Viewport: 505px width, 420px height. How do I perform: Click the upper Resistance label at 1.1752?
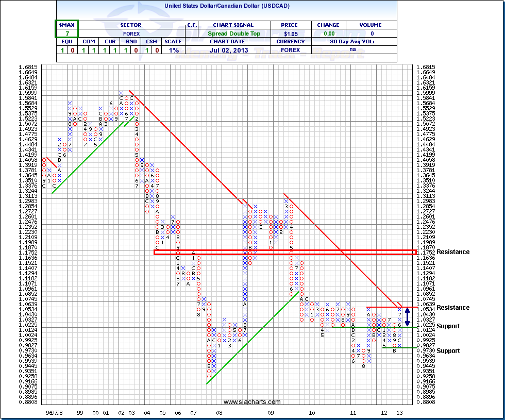(453, 252)
